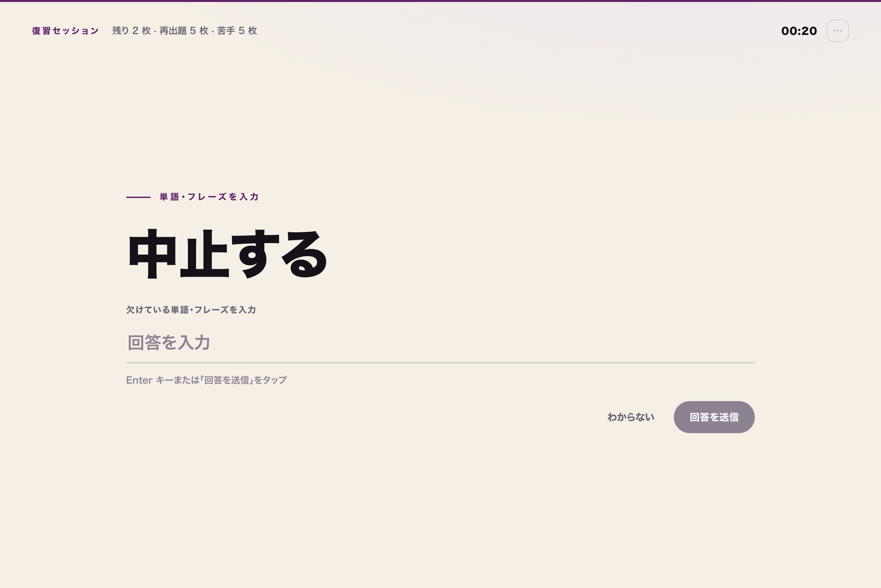881x588 pixels.
Task: Click the 残り 2 枚 session status text
Action: [x=185, y=31]
